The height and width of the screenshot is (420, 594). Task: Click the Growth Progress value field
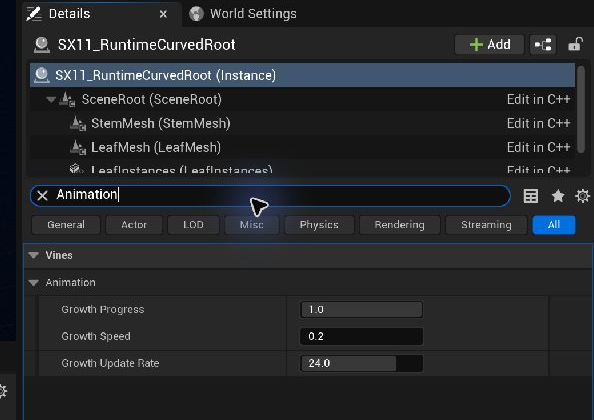click(361, 309)
